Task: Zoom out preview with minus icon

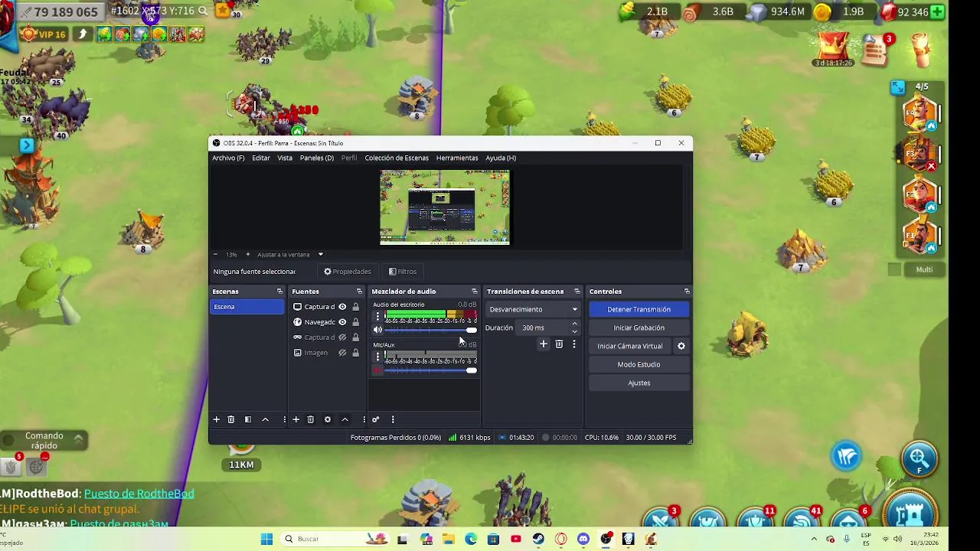Action: point(215,254)
